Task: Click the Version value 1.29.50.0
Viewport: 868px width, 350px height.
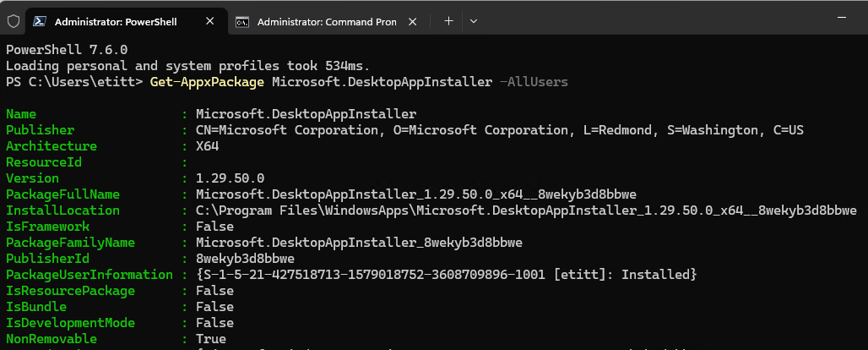Action: pyautogui.click(x=230, y=178)
